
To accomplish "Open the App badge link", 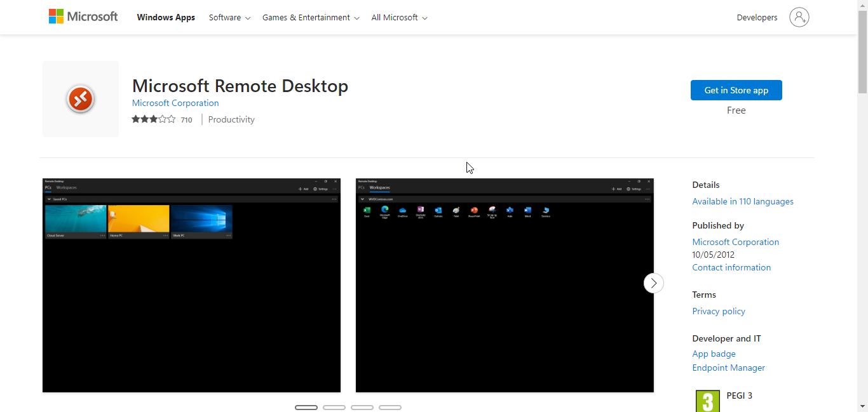I will point(714,354).
